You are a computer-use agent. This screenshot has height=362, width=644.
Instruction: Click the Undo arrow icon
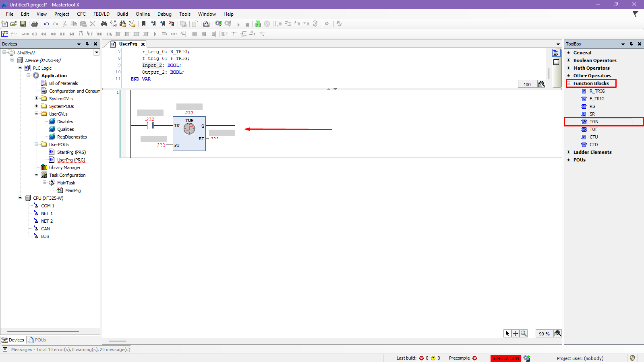pyautogui.click(x=46, y=24)
